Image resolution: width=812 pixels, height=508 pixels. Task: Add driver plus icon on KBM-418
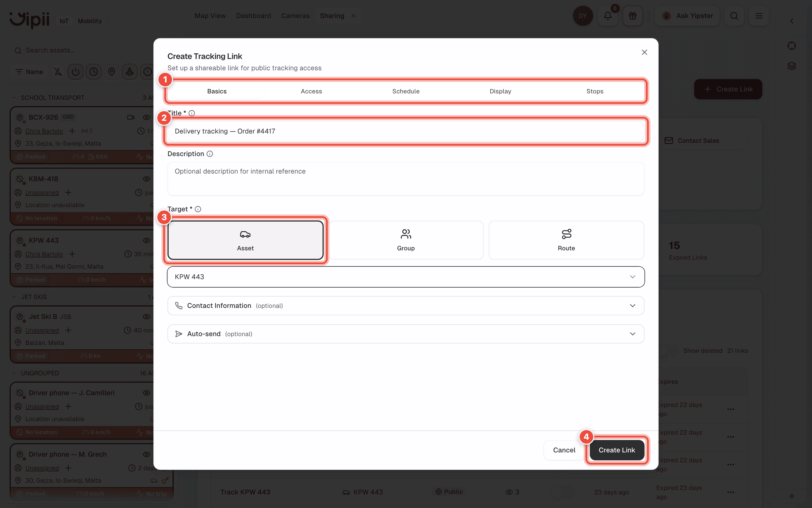tap(68, 192)
